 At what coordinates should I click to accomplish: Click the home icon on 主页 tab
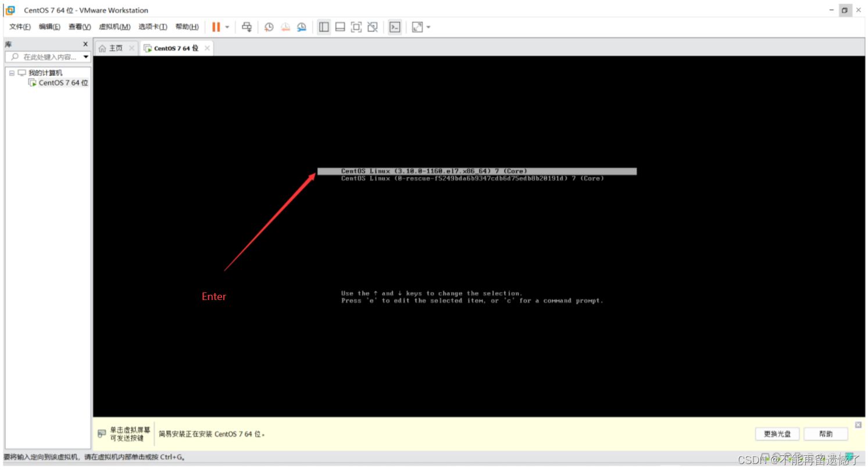click(x=103, y=48)
